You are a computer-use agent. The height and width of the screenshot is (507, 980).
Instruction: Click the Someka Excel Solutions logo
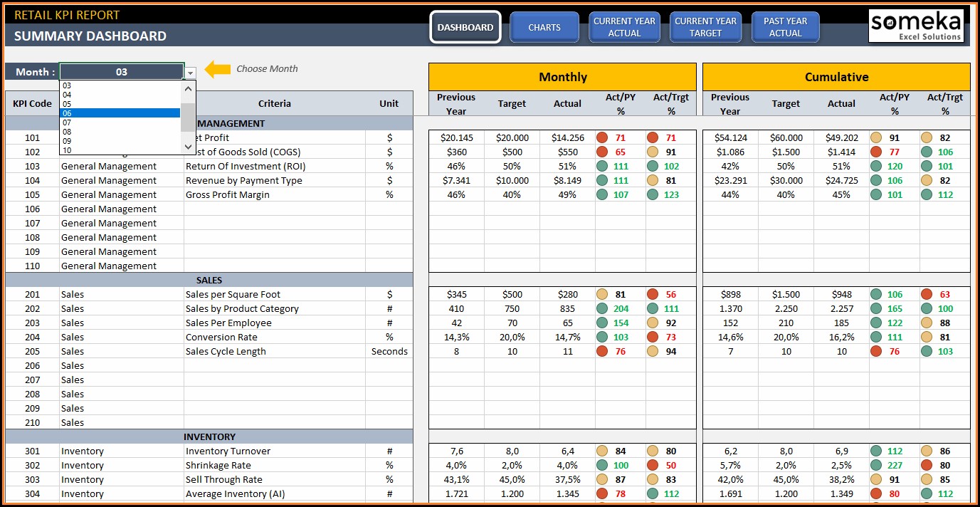point(916,26)
